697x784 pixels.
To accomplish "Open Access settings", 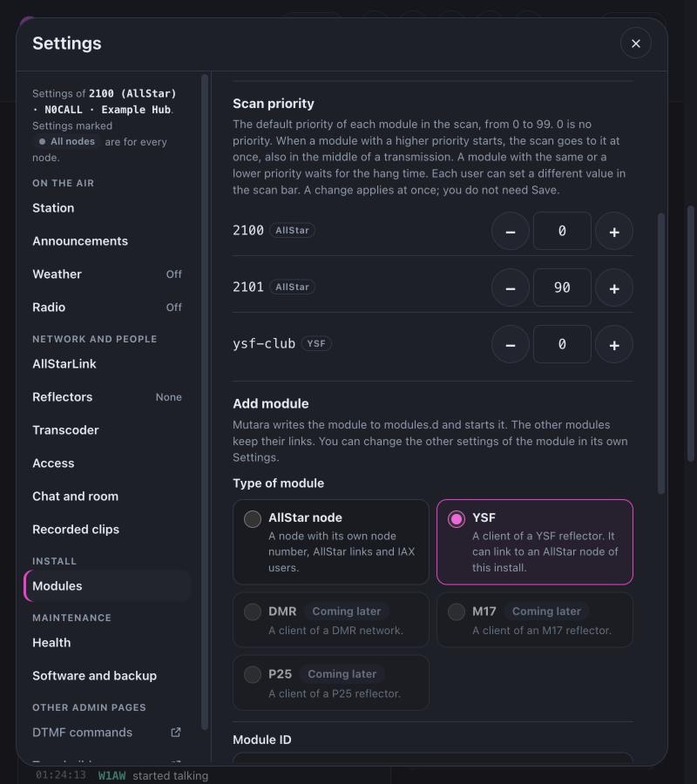I will point(107,463).
